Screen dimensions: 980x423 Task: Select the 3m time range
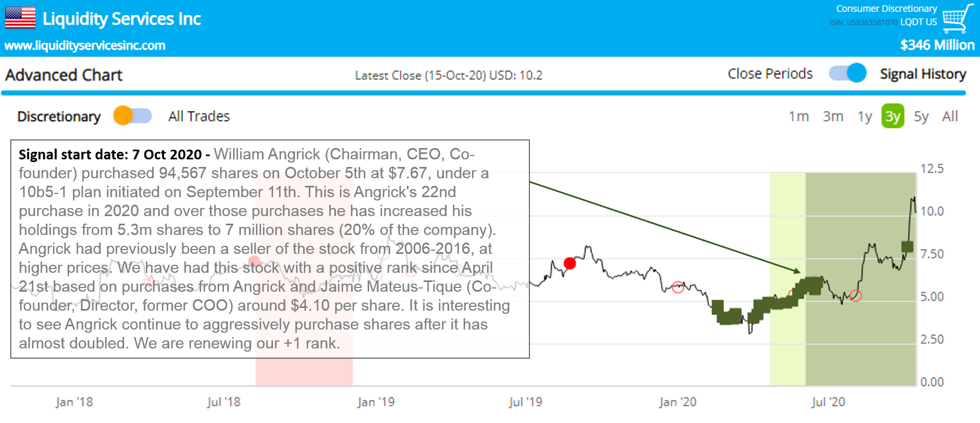click(x=833, y=116)
